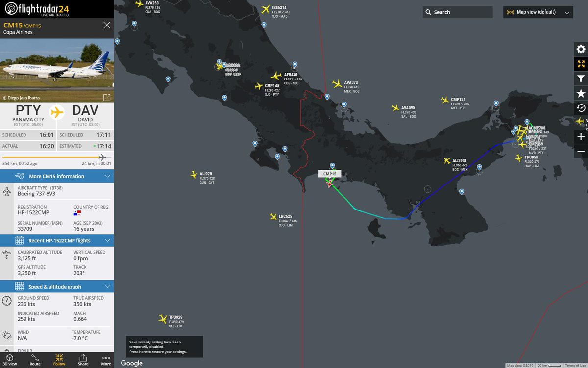Click the airport pin above CMP15 label
This screenshot has height=368, width=588.
332,166
